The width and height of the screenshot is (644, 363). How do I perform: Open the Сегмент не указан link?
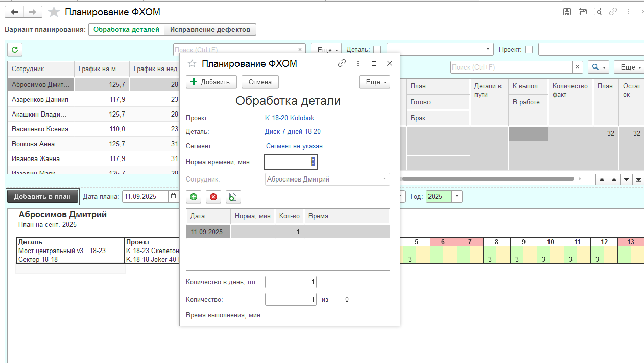pyautogui.click(x=294, y=146)
